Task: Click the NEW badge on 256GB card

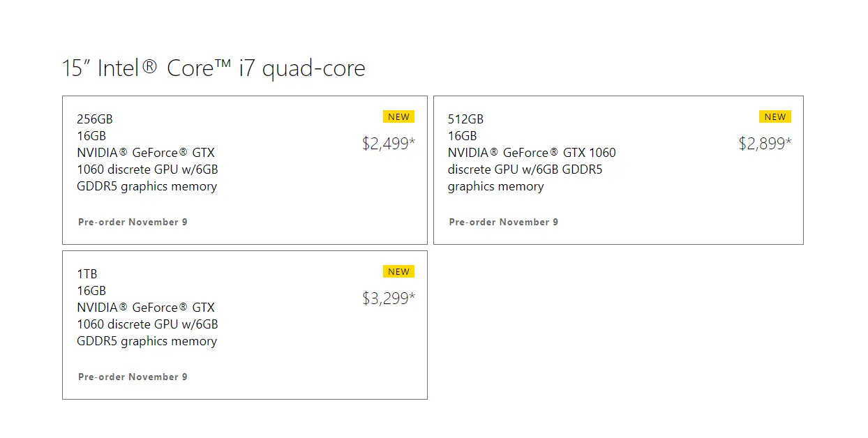Action: [x=398, y=116]
